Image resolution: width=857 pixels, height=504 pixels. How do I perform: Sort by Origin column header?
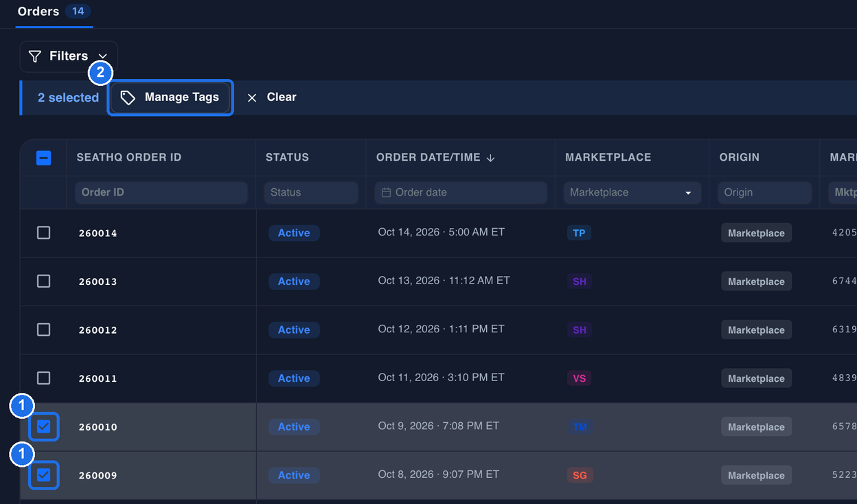pos(740,157)
